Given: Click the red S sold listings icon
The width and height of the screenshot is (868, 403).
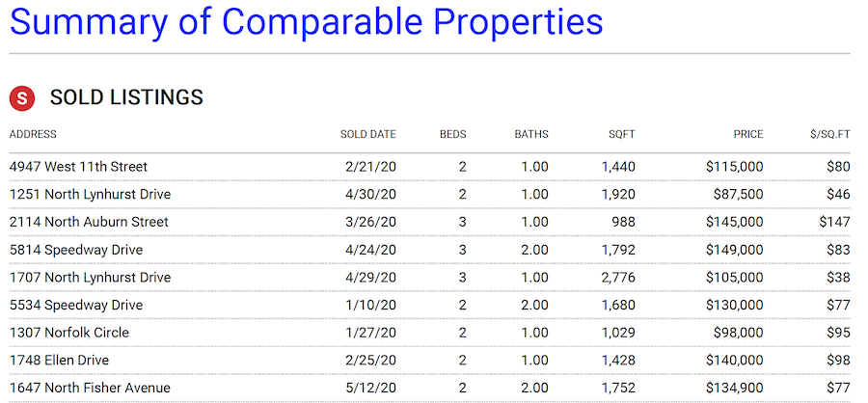Looking at the screenshot, I should point(22,98).
